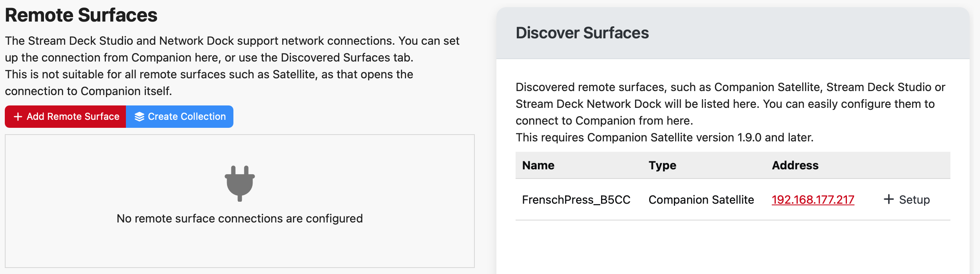Click the Type column header
The width and height of the screenshot is (980, 274).
(x=662, y=165)
